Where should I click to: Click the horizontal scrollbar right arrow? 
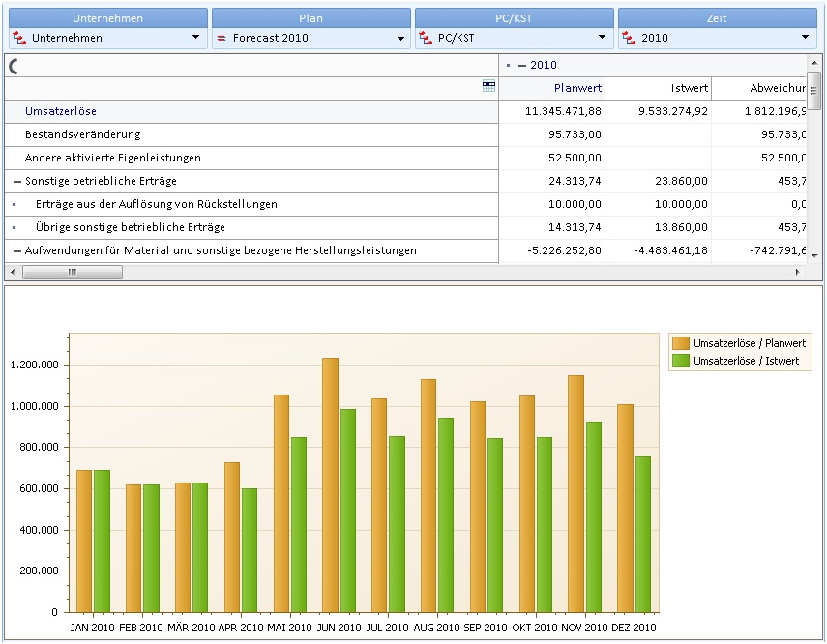tap(797, 272)
